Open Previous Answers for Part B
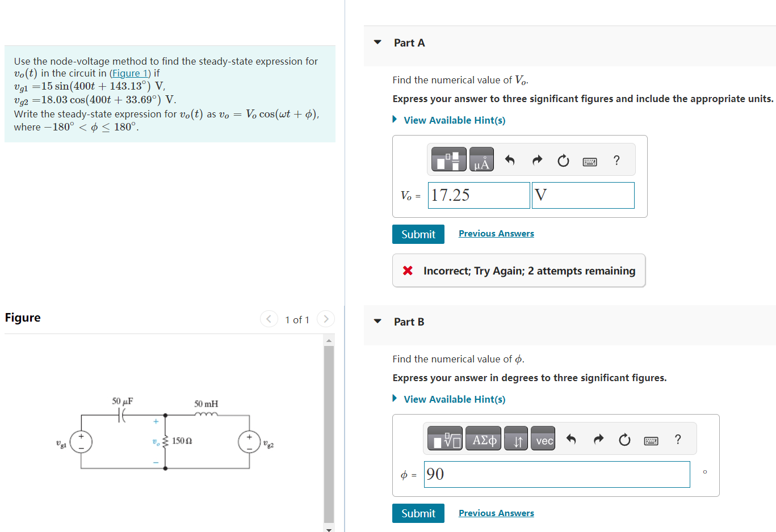This screenshot has width=776, height=532. [496, 513]
